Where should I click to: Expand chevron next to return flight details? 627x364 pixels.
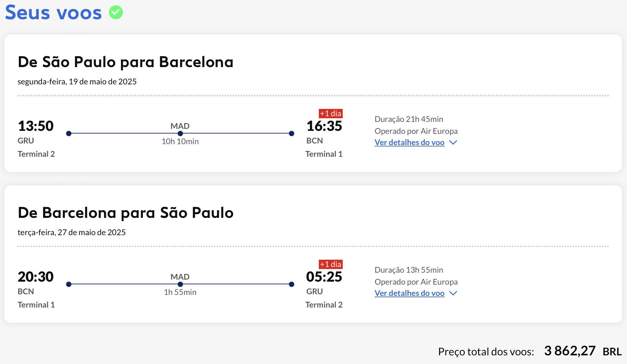tap(453, 293)
